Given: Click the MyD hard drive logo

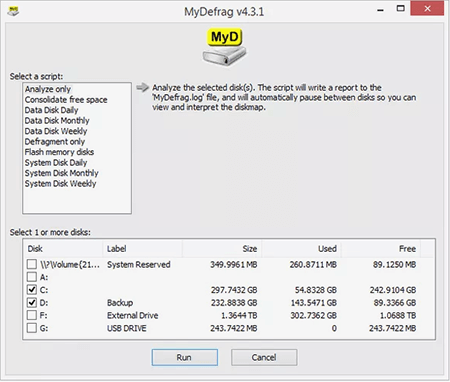Looking at the screenshot, I should [x=224, y=48].
